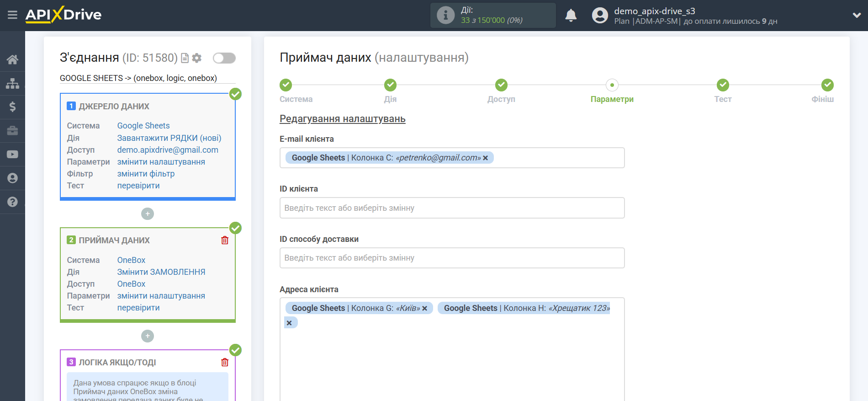Delete the Логіка ЯКЩО/ТОДІ block

[x=225, y=362]
